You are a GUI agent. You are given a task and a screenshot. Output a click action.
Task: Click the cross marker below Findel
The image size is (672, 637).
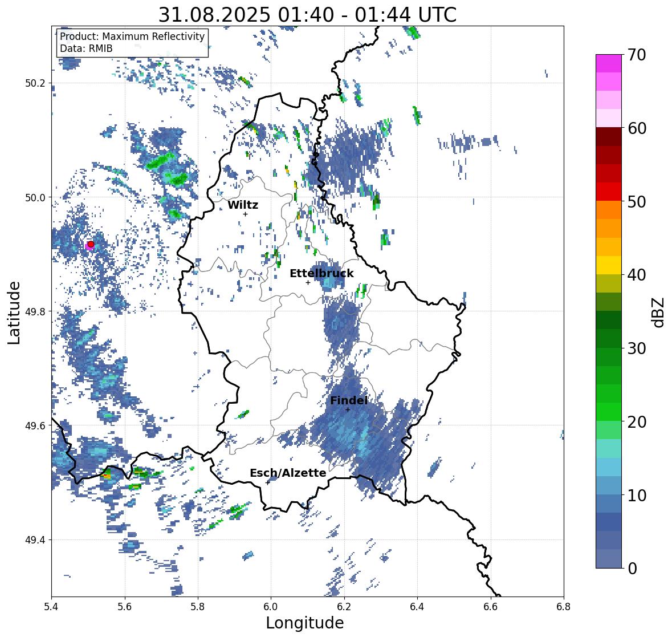point(348,410)
